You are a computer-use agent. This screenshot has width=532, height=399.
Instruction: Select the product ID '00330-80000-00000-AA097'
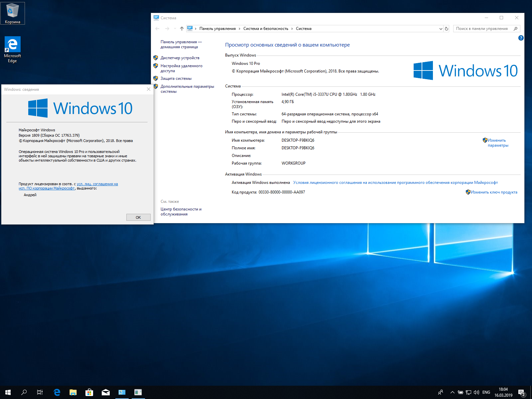coord(282,192)
